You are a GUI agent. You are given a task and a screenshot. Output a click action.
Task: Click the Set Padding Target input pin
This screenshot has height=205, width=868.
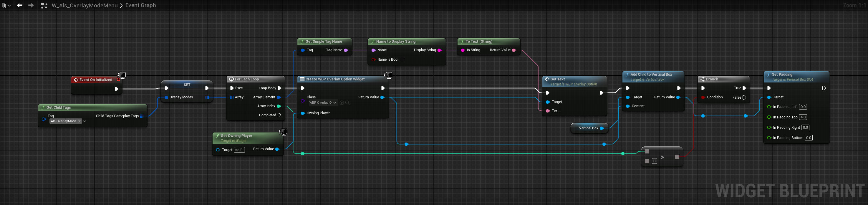tap(769, 97)
